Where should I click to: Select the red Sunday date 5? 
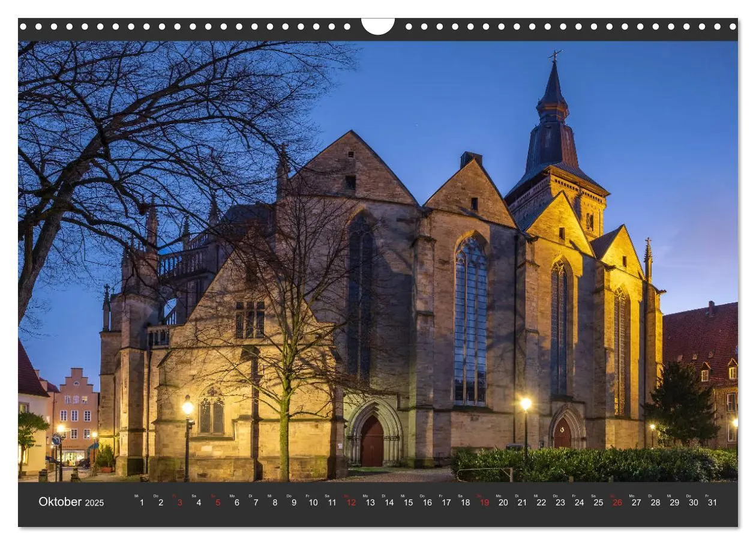point(218,503)
